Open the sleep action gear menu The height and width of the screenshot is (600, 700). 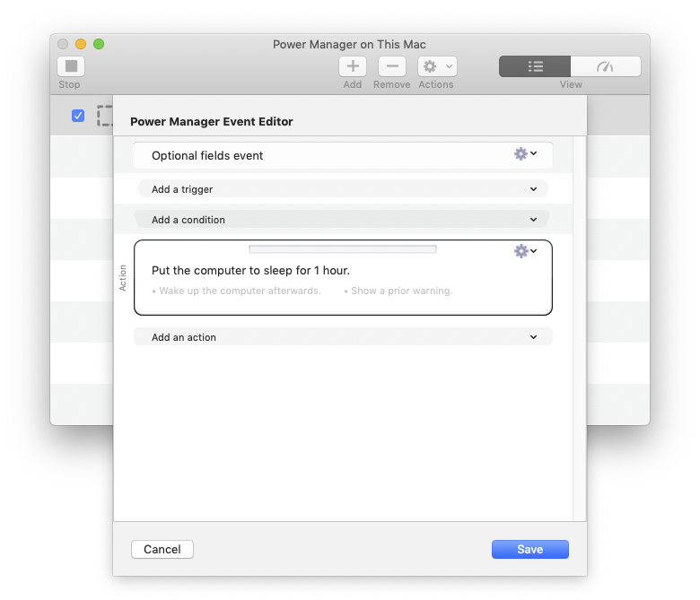[525, 251]
